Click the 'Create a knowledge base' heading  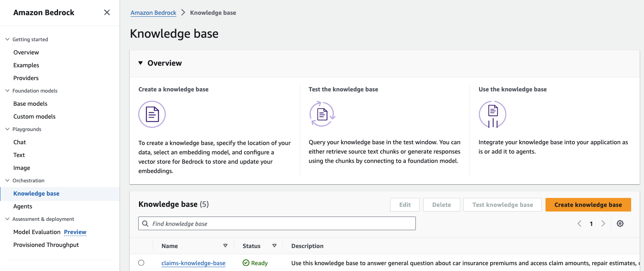tap(173, 89)
